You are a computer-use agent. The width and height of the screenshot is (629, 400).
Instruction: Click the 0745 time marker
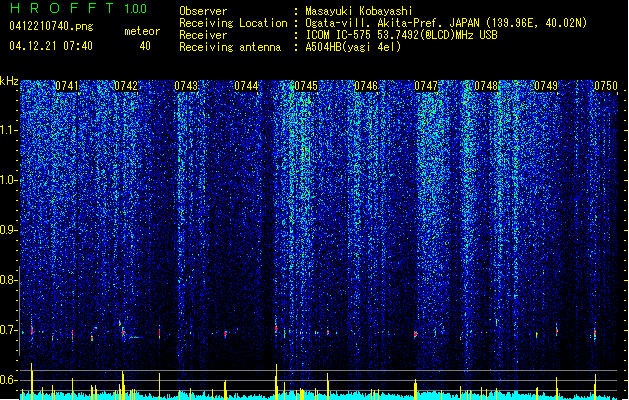click(306, 86)
